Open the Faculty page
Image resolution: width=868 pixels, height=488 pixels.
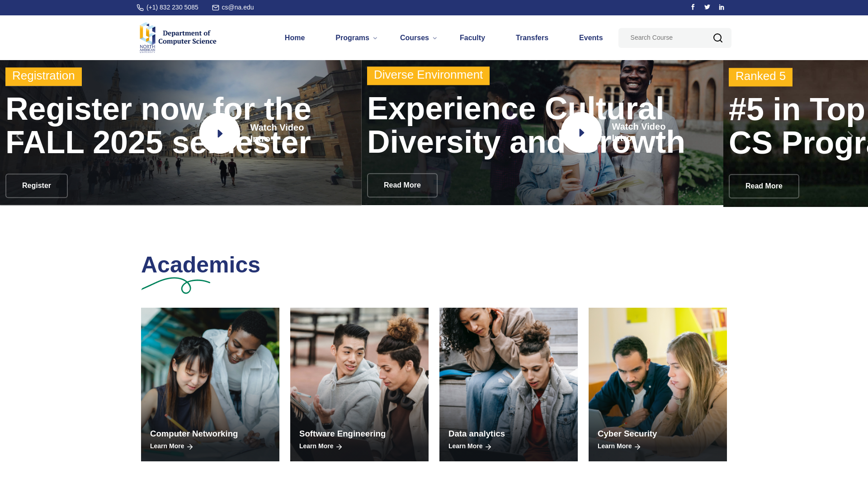coord(472,38)
